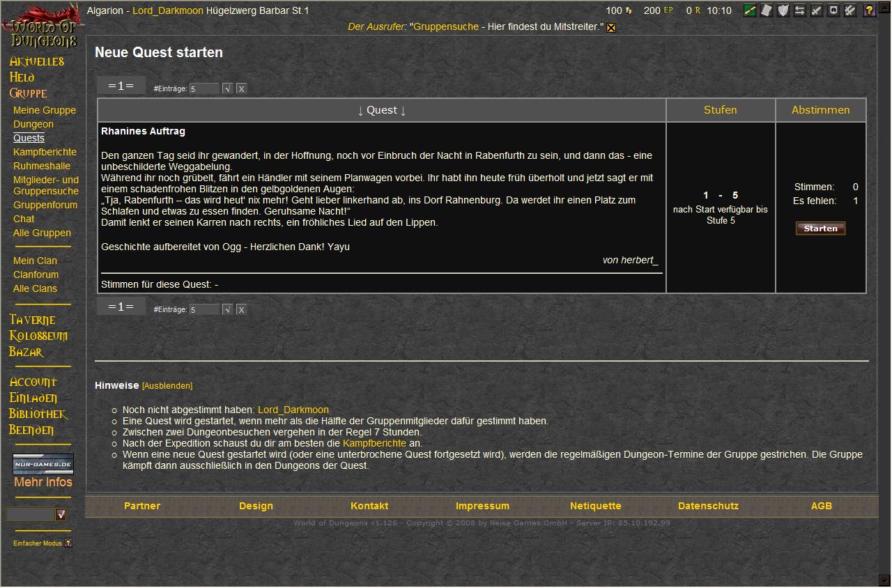
Task: Open the Bazar menu
Action: point(26,352)
